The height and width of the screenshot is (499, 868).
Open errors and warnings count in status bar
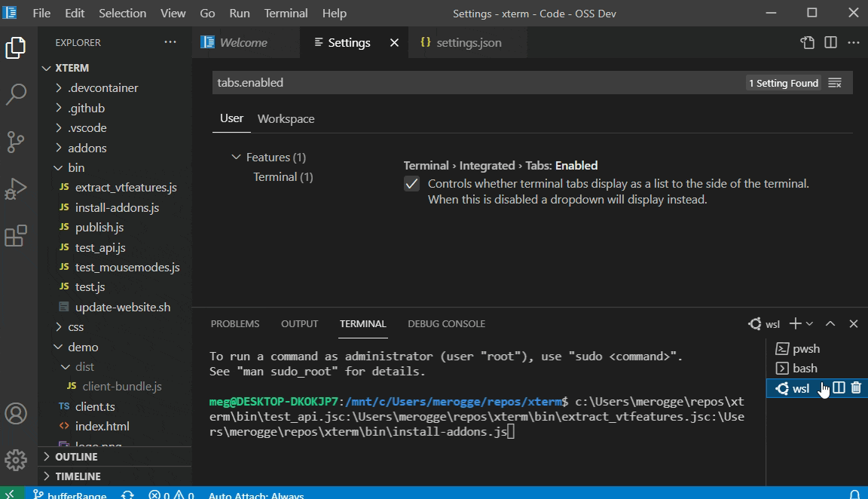(x=172, y=494)
